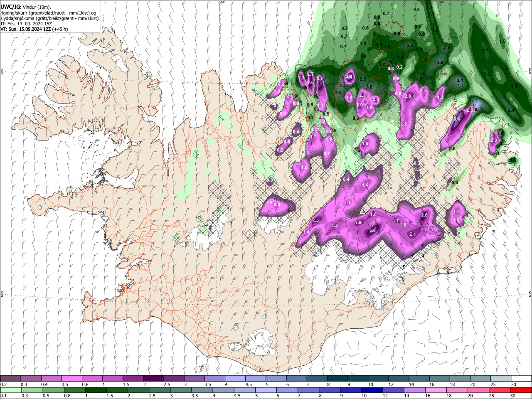
Task: Click the 'UWC/IG' title text
Action: coord(10,7)
